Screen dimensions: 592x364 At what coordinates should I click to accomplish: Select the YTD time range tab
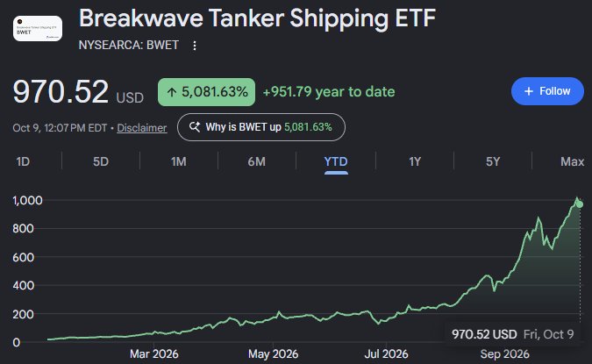(x=336, y=162)
